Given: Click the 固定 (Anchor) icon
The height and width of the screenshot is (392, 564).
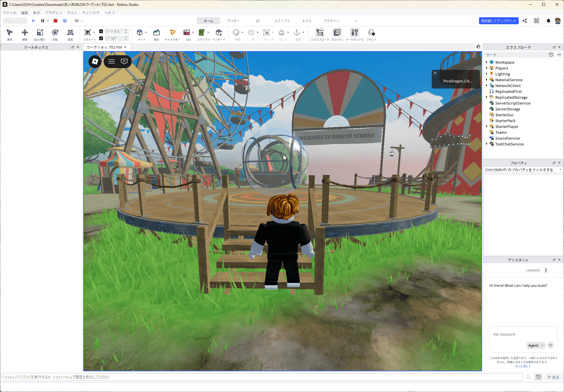Looking at the screenshot, I should 297,32.
